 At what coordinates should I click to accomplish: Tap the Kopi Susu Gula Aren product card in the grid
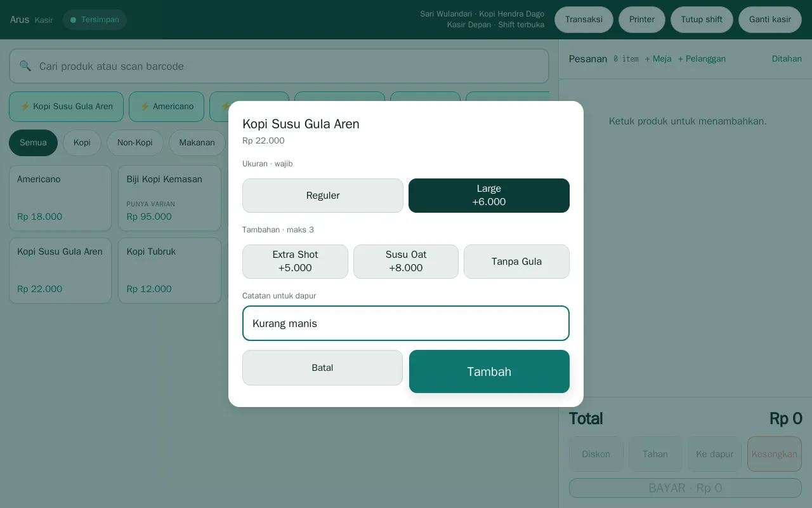click(60, 271)
